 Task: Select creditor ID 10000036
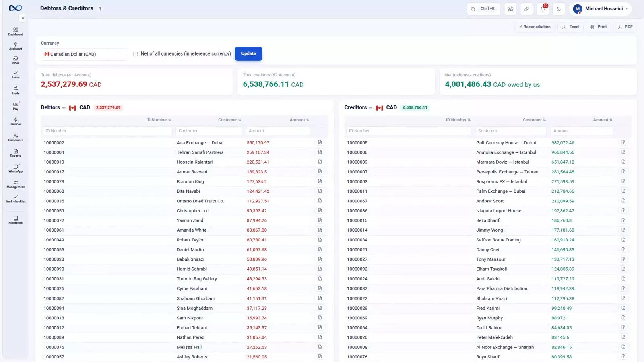pos(357,211)
